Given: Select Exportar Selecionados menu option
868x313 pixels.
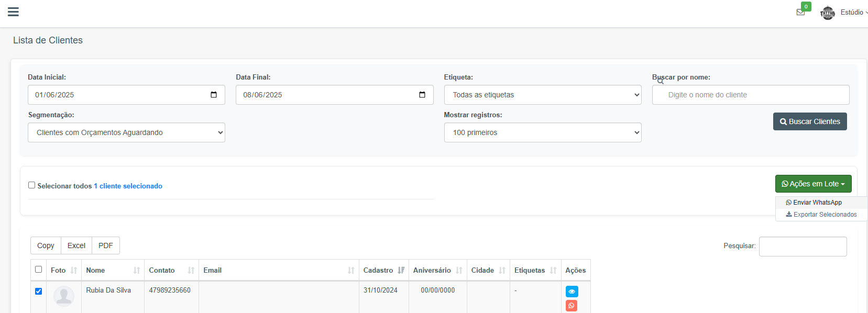Looking at the screenshot, I should pos(821,215).
